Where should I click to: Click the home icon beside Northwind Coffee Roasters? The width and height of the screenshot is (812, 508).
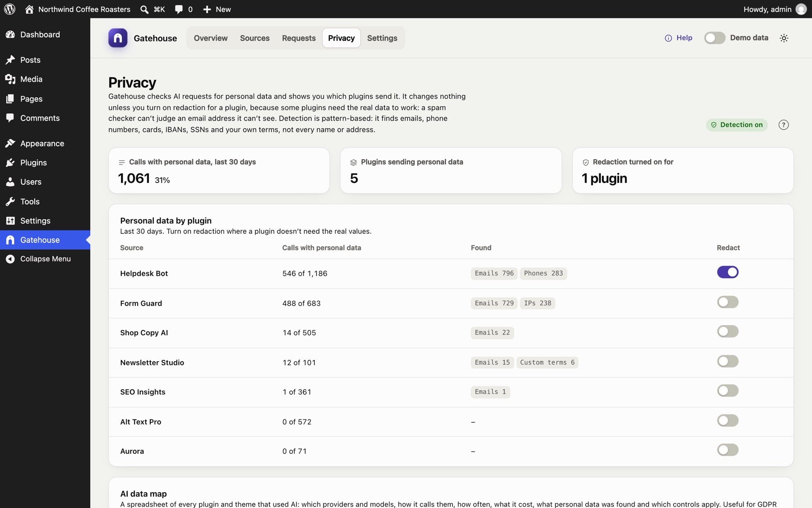[x=29, y=9]
